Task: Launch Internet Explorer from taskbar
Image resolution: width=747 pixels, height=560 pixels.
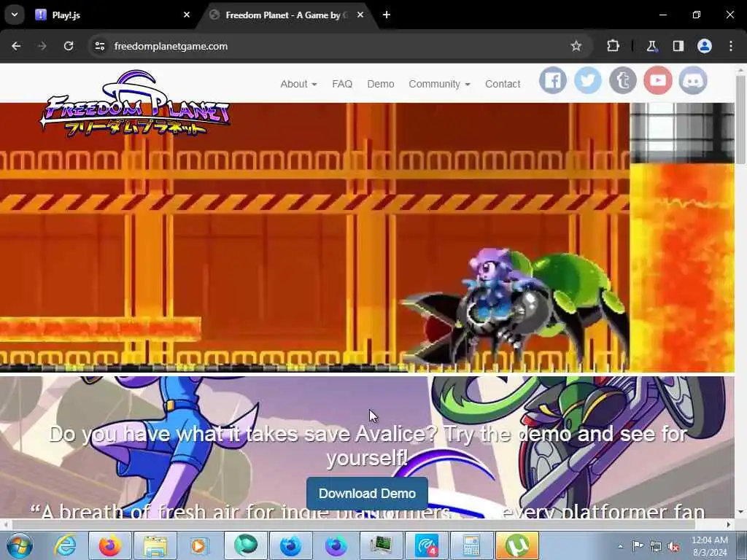Action: click(x=64, y=545)
